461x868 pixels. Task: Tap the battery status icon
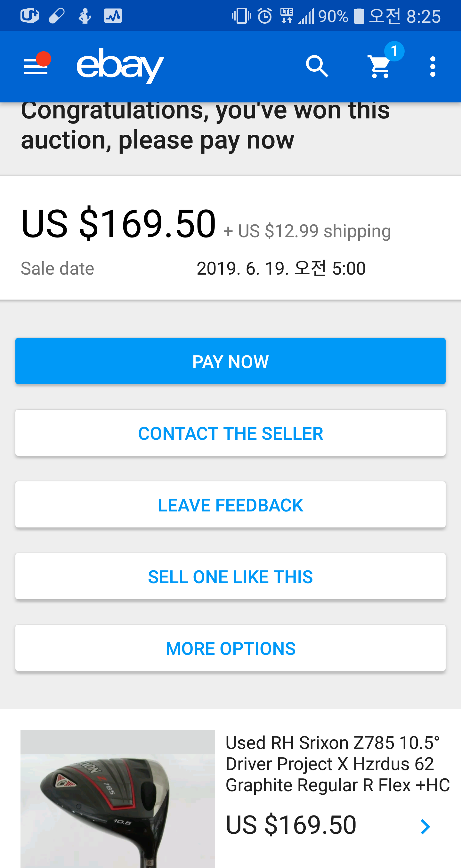(359, 16)
